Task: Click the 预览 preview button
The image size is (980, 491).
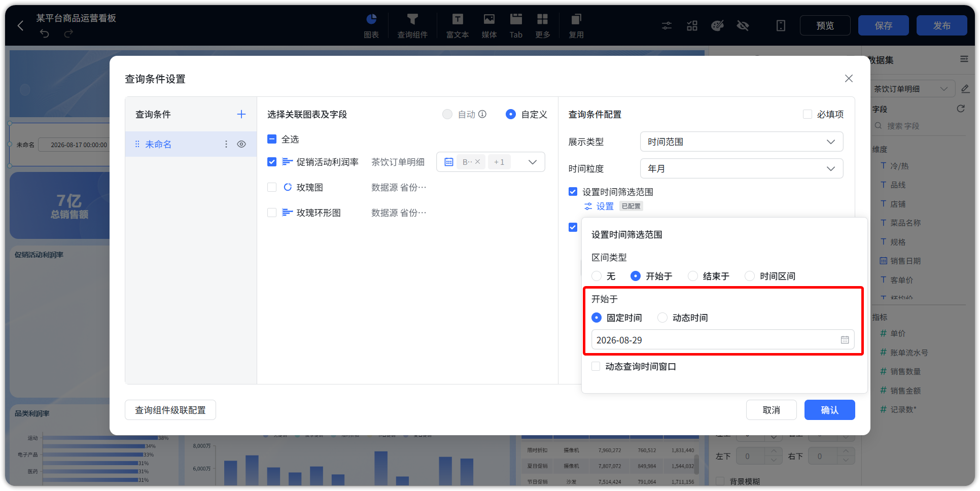Action: 825,25
